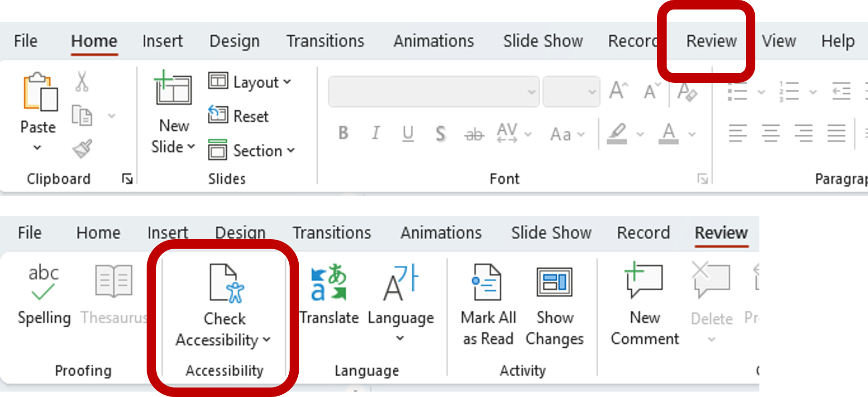Screen dimensions: 868x397
Task: Toggle Bold formatting
Action: (343, 133)
